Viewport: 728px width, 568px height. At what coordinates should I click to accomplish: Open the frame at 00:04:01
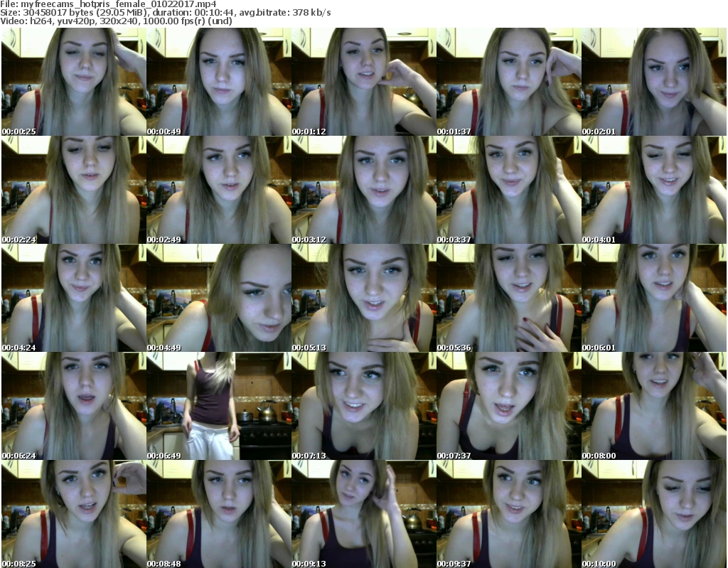(654, 190)
